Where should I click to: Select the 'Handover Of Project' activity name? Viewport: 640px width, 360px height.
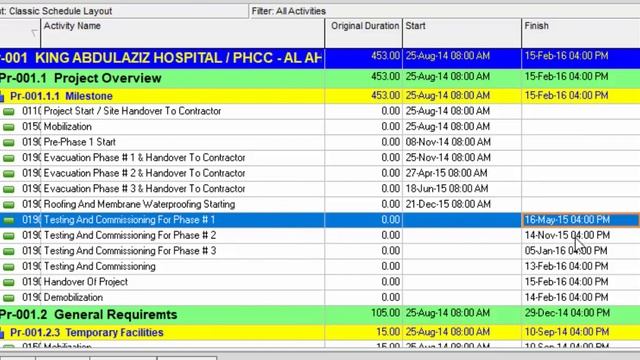click(86, 282)
